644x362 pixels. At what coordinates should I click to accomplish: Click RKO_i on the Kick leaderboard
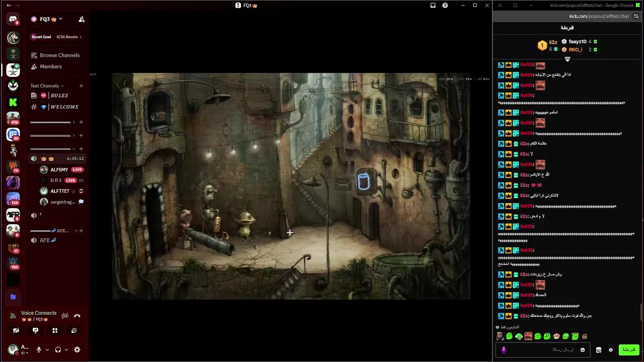(575, 50)
